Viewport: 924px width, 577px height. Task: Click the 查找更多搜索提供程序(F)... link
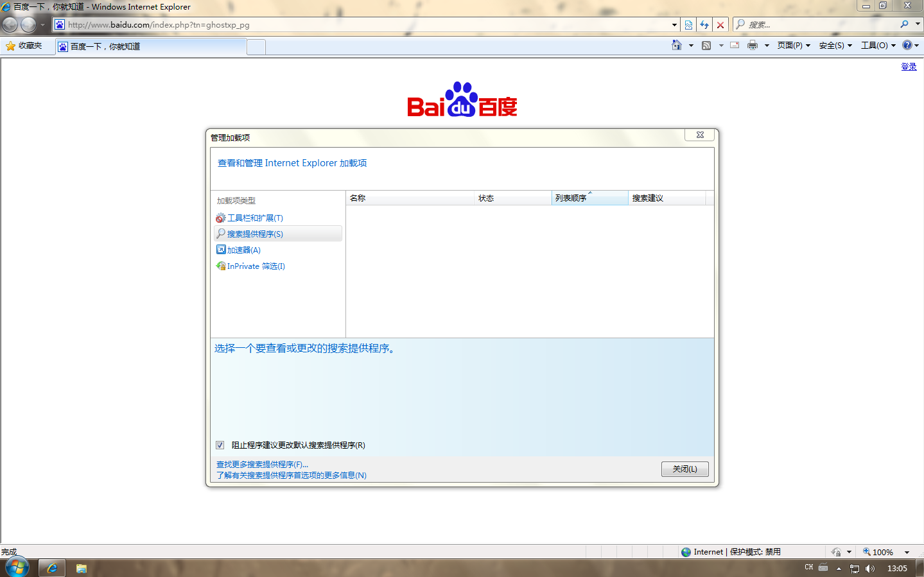coord(262,465)
